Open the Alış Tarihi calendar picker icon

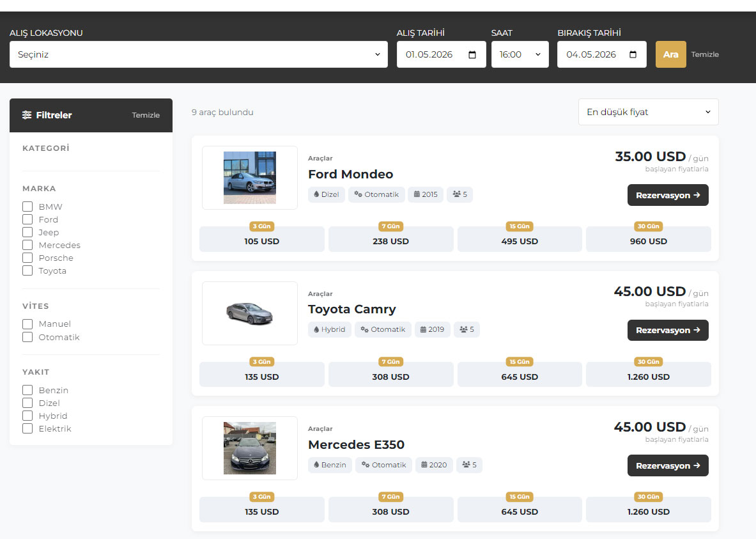[x=472, y=54]
